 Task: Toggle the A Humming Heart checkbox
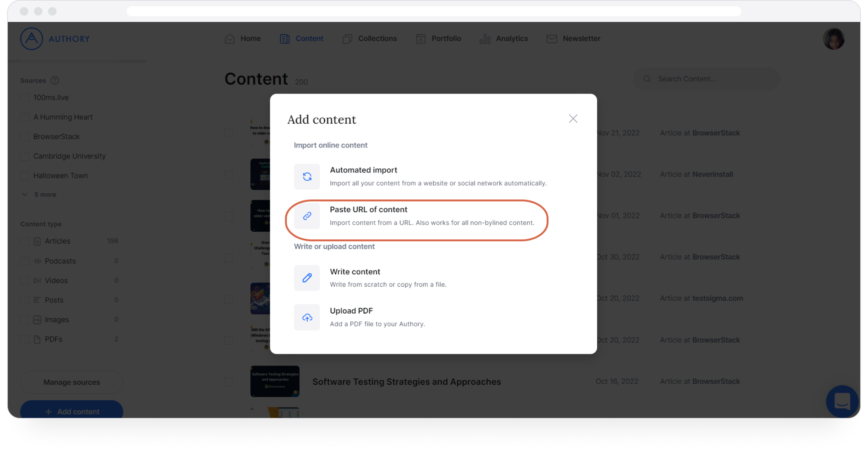pos(25,117)
